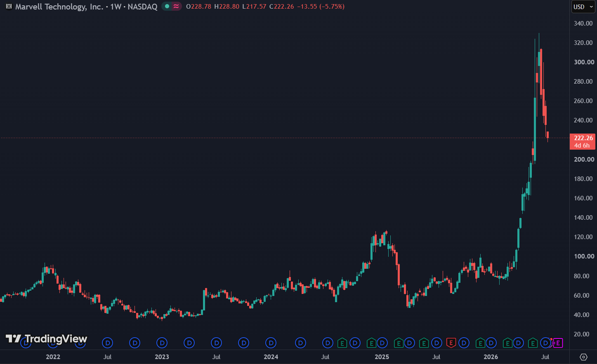Screen dimensions: 597x364
Task: Click the high value H228.80
Action: 227,7
